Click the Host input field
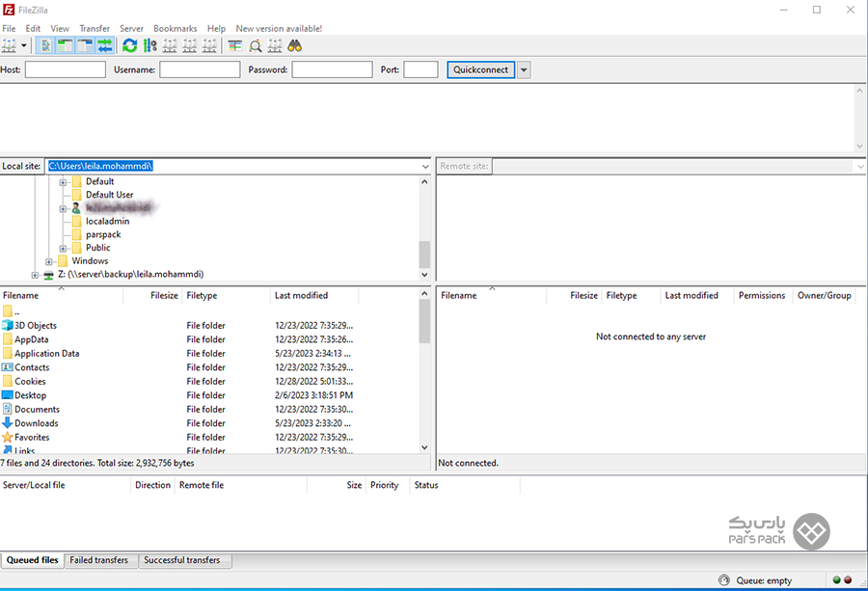The image size is (868, 591). pyautogui.click(x=66, y=69)
